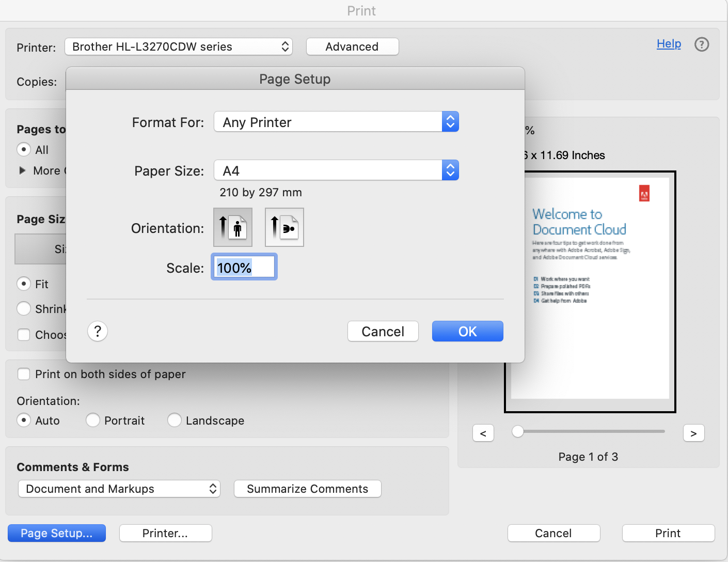The height and width of the screenshot is (562, 728).
Task: Go to the previous preview page arrow
Action: click(x=483, y=433)
